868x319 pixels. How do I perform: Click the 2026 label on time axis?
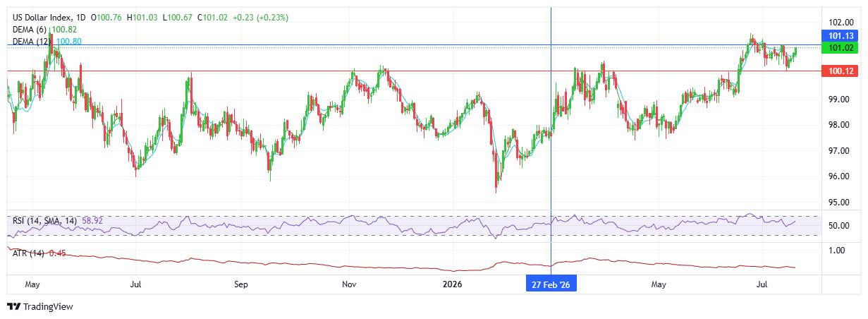452,284
